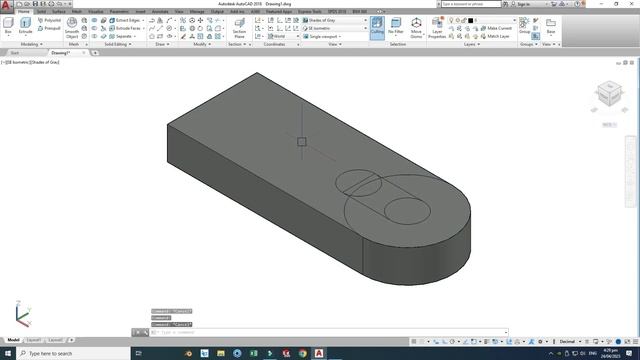Screen dimensions: 640x360
Task: Click the workspace switching gear icon
Action: tap(540, 341)
